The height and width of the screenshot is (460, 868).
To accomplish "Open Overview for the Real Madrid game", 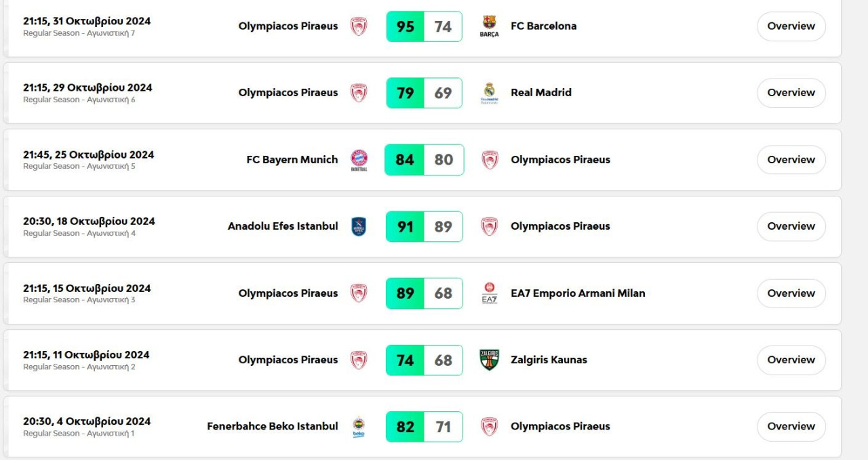I will (791, 93).
